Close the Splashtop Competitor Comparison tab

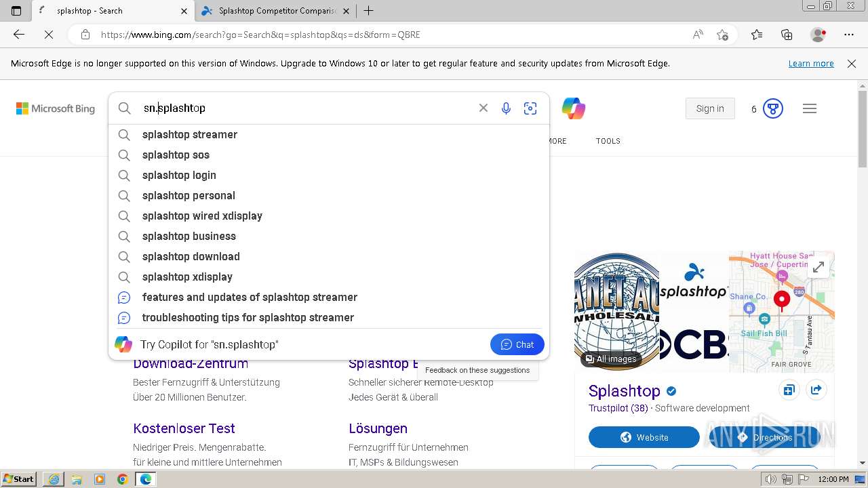[347, 11]
